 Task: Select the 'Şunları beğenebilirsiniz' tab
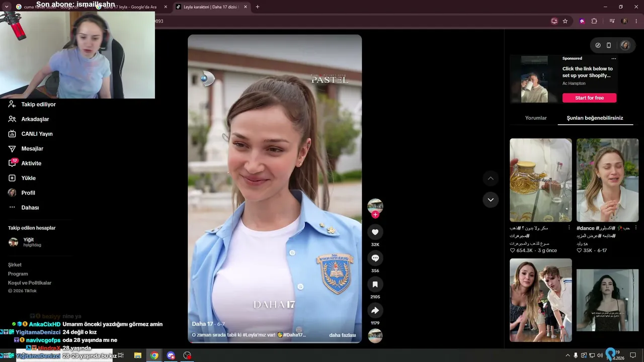(595, 118)
